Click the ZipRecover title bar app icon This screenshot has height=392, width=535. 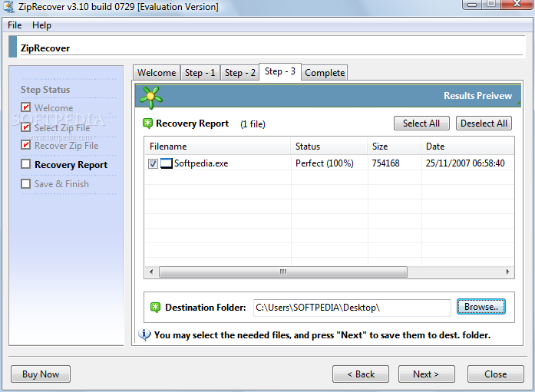pos(8,6)
